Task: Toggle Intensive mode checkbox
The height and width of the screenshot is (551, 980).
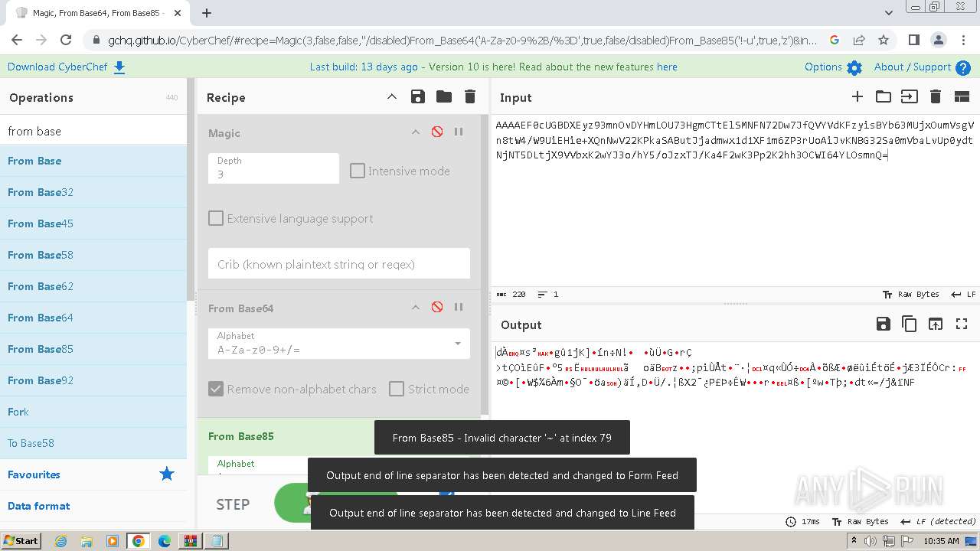Action: [358, 171]
